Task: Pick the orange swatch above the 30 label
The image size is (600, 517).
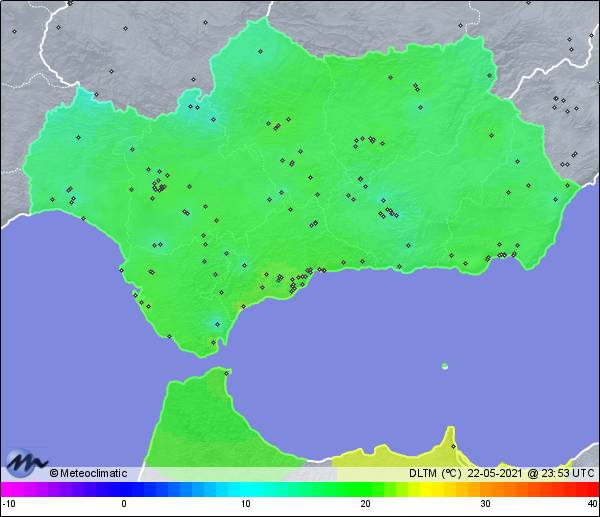Action: pos(485,490)
